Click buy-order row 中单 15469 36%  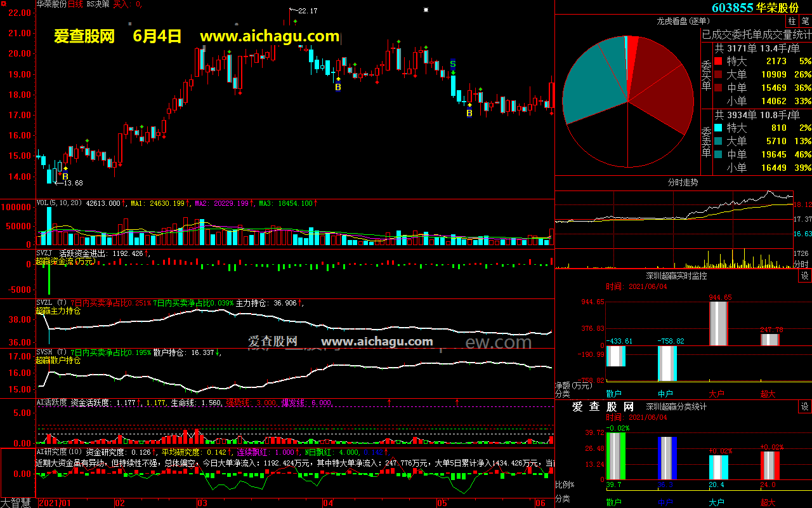(x=763, y=88)
